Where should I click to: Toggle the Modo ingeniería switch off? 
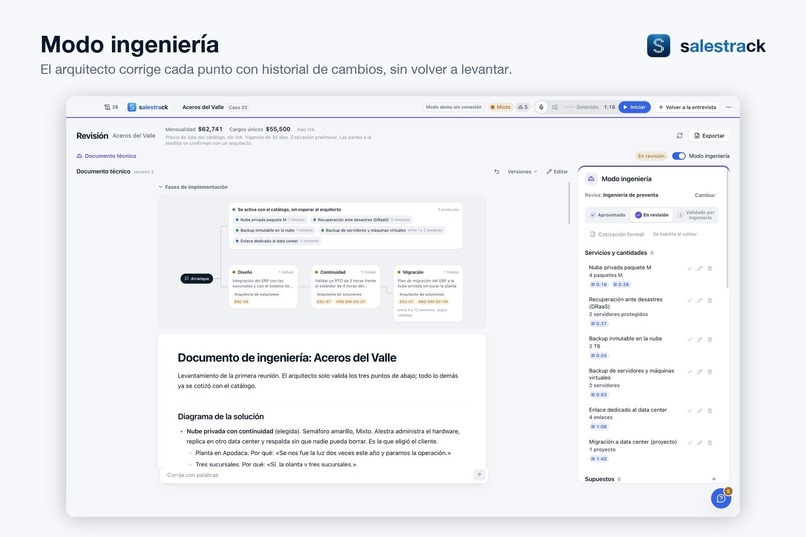click(x=679, y=156)
